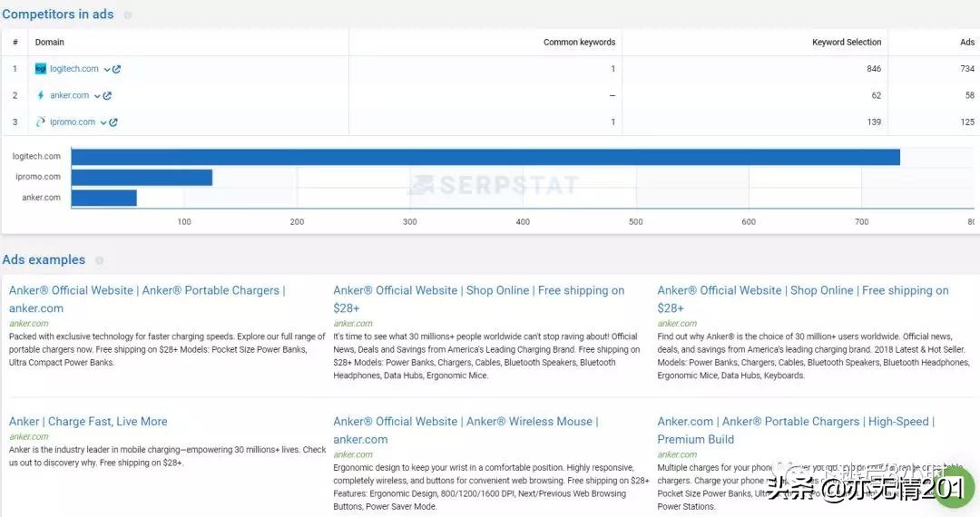Image resolution: width=980 pixels, height=517 pixels.
Task: Click ipromo.com chart axis label
Action: (38, 177)
